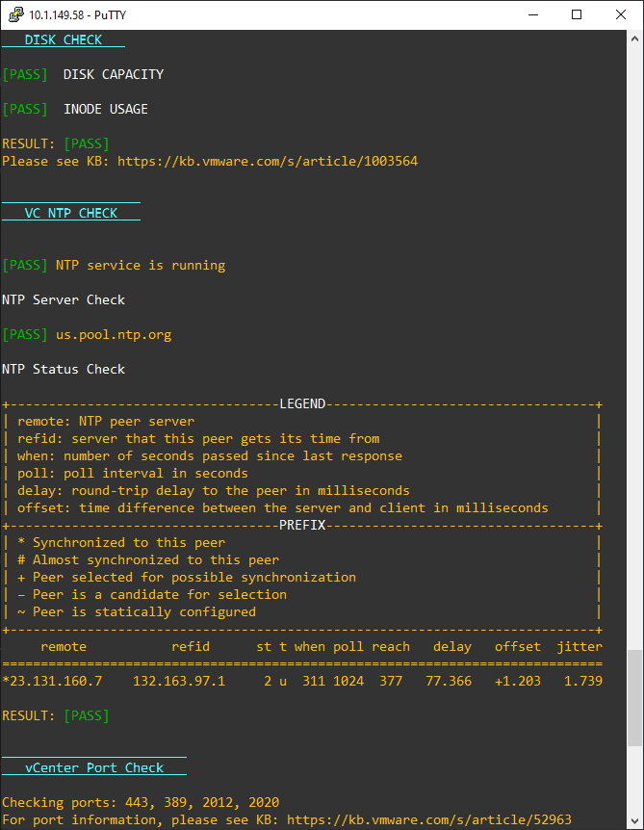Select the DISK CHECK section header
The width and height of the screenshot is (644, 830).
[64, 39]
